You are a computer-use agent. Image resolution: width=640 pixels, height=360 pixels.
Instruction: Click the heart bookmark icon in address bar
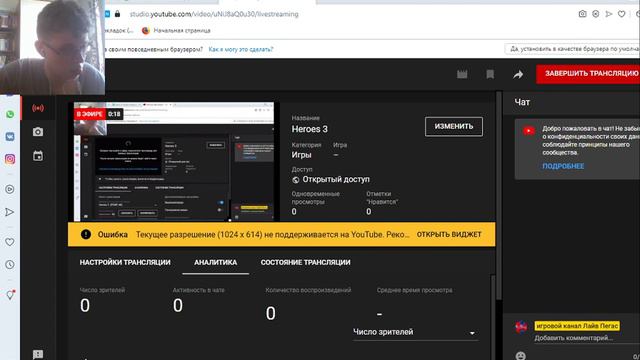point(622,14)
